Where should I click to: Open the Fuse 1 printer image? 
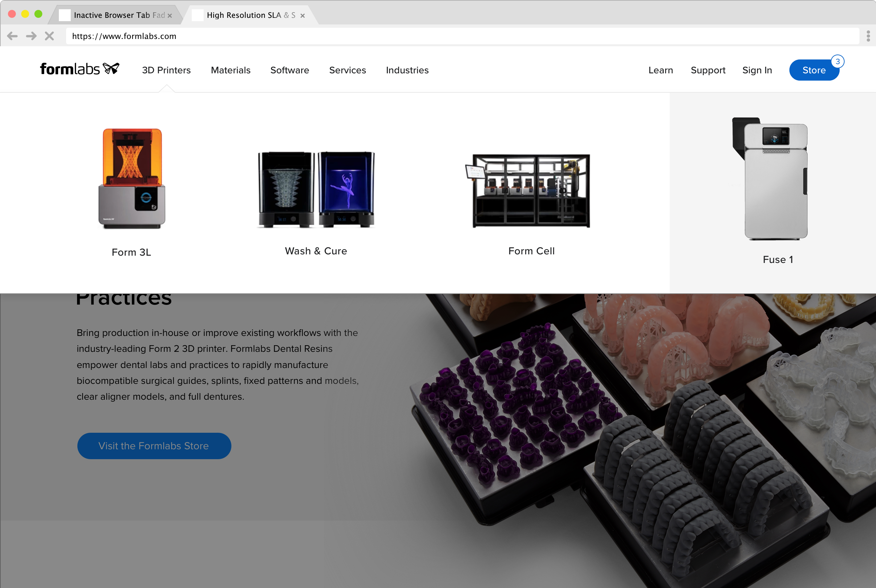pos(770,178)
